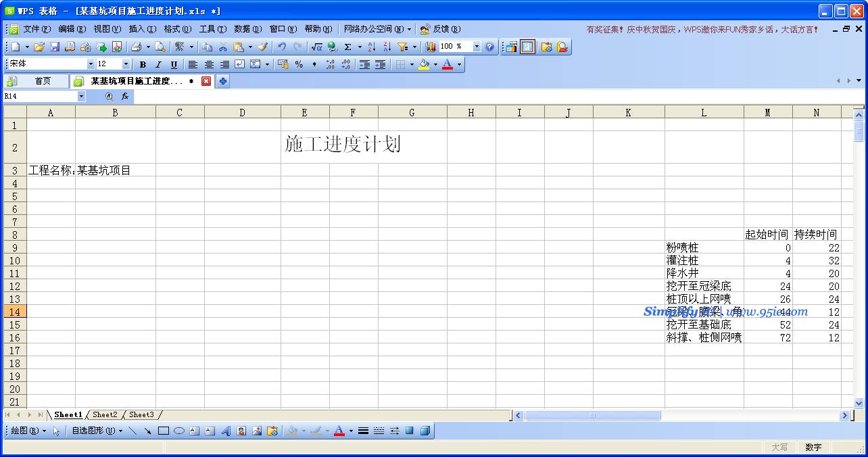Click the Save icon in toolbar
The image size is (868, 457).
(x=55, y=47)
